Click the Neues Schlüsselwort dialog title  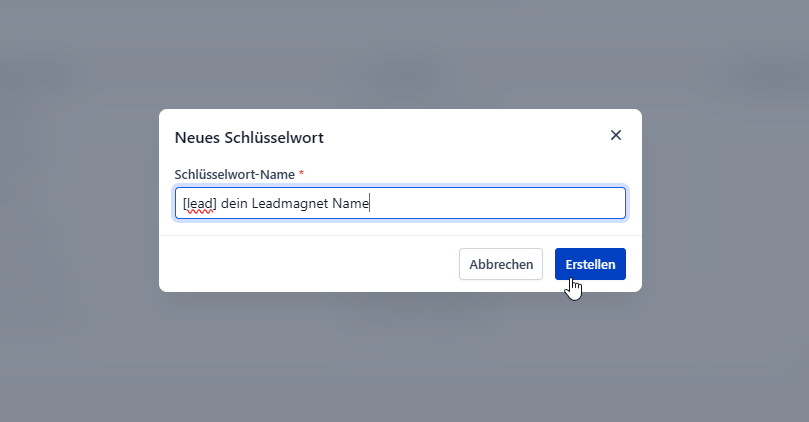pos(249,138)
